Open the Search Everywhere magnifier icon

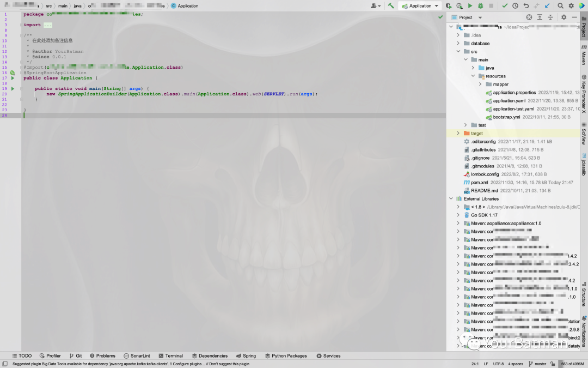click(560, 5)
